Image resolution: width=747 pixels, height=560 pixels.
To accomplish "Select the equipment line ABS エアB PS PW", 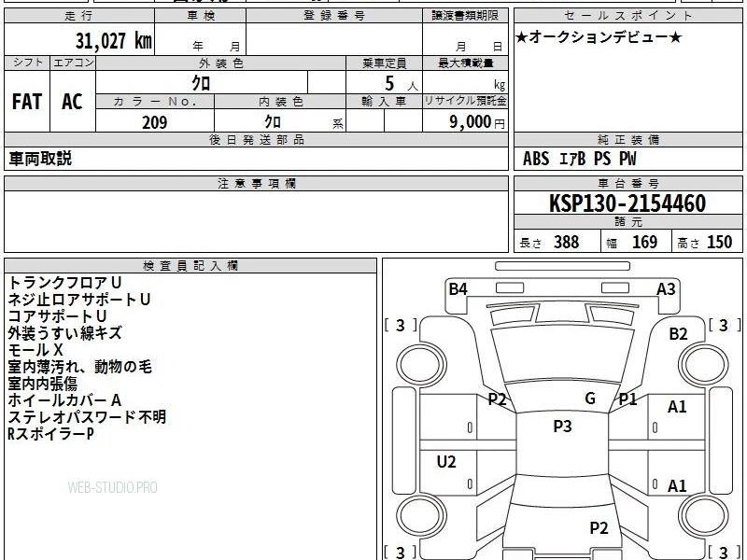I will click(579, 159).
